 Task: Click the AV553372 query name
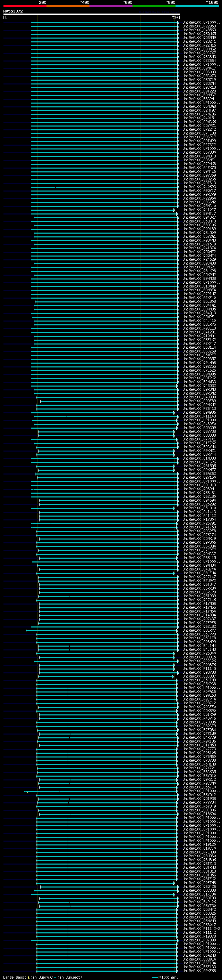click(13, 11)
